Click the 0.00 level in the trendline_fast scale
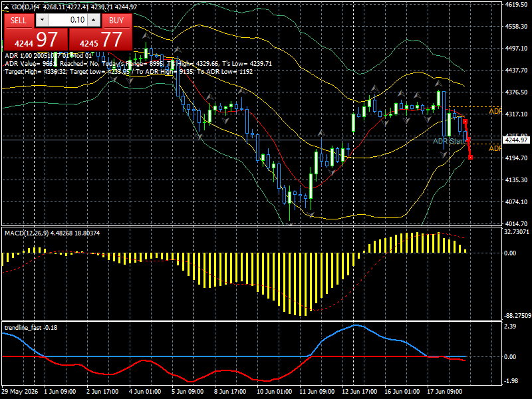The height and width of the screenshot is (399, 532). tap(510, 356)
